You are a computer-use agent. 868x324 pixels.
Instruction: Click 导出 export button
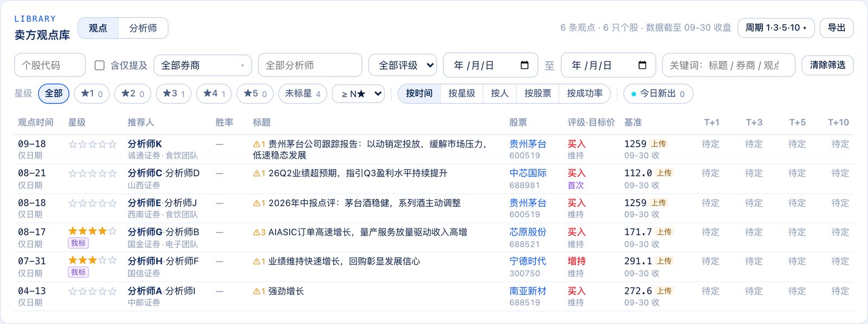(837, 28)
